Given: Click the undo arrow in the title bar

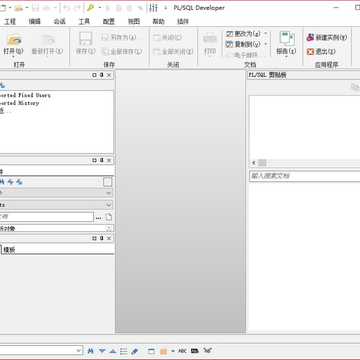Looking at the screenshot, I should pyautogui.click(x=66, y=8).
